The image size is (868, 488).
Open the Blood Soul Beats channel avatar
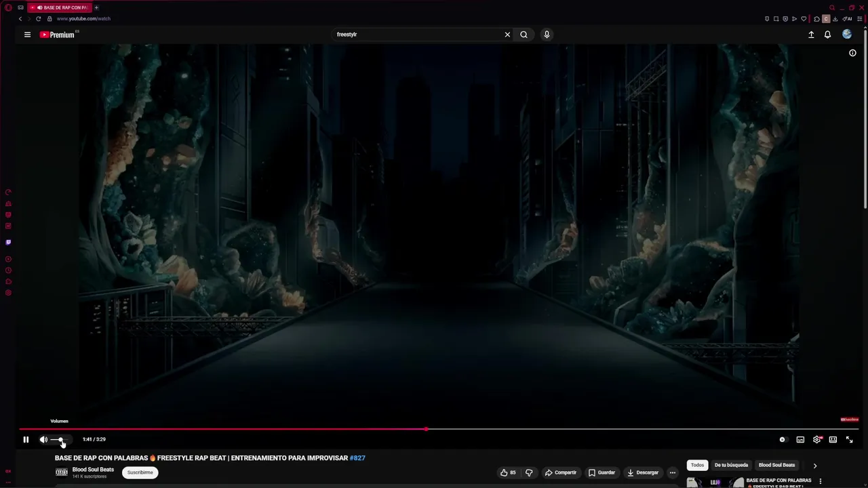click(62, 472)
